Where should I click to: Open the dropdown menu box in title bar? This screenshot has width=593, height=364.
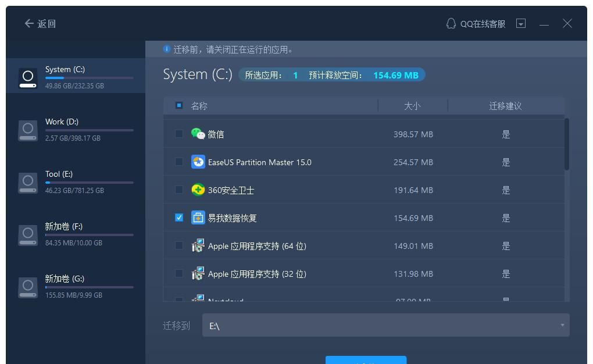[x=521, y=23]
